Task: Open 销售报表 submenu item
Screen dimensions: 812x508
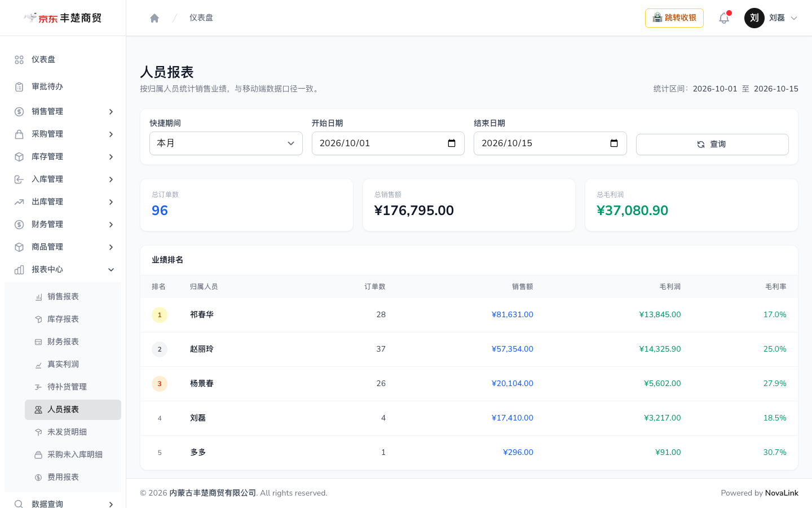Action: pyautogui.click(x=73, y=297)
